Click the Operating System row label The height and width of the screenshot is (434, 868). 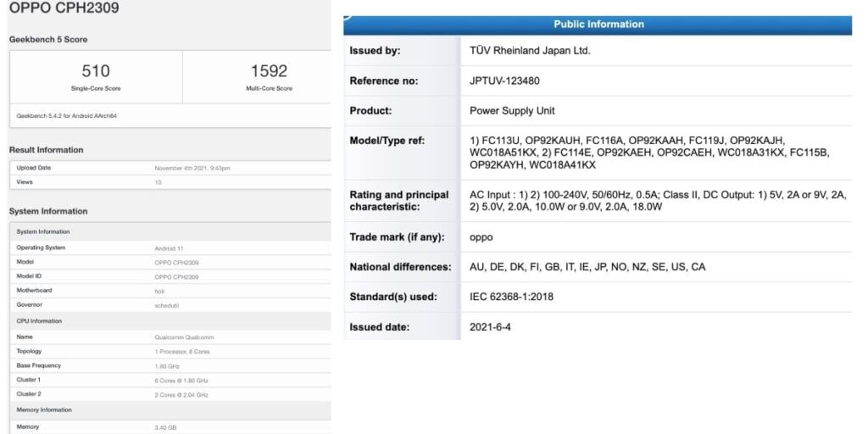point(41,248)
